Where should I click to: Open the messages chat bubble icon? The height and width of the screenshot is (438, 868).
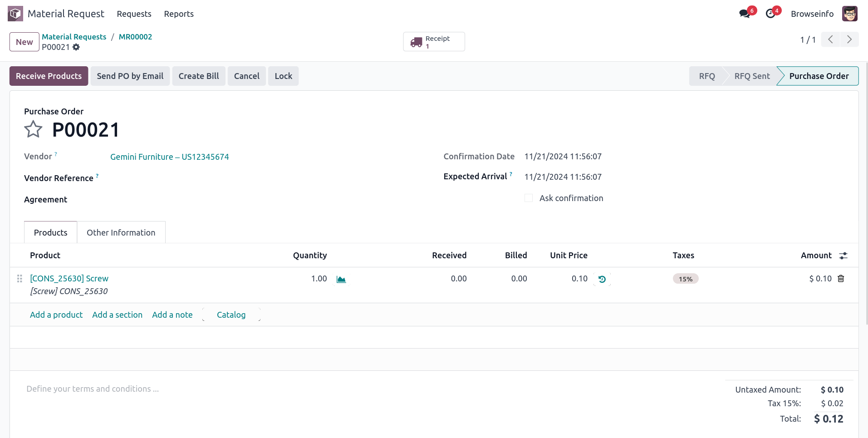pyautogui.click(x=745, y=14)
